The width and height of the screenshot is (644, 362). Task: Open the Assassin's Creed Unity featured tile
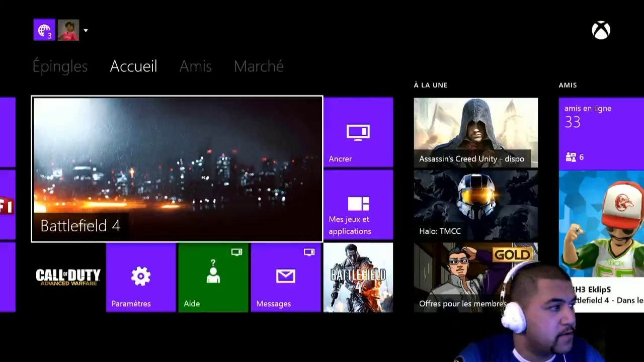click(476, 133)
